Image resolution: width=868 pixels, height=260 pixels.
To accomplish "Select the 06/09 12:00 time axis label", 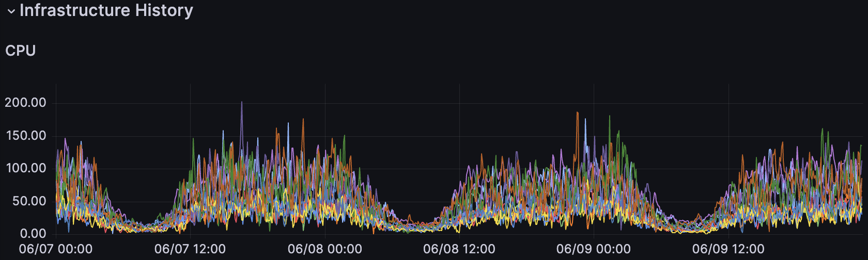I will (x=729, y=249).
